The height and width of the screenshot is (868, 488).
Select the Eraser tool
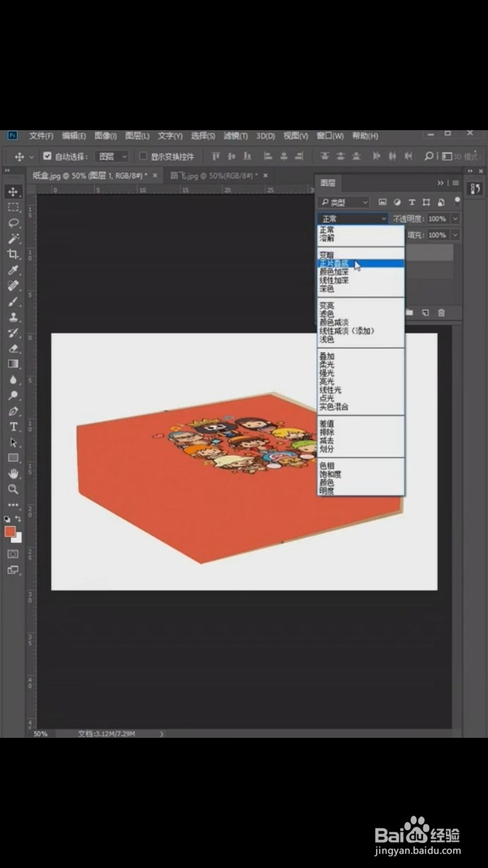tap(13, 348)
